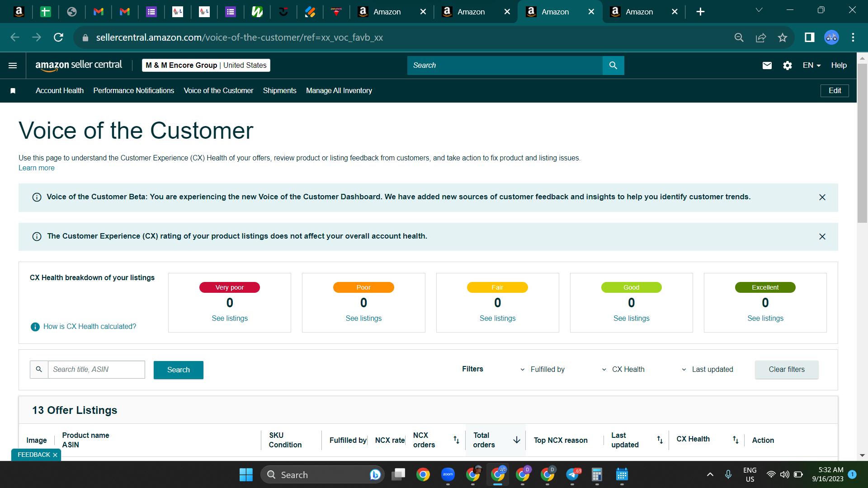
Task: Click the Chrome share page icon
Action: (761, 38)
